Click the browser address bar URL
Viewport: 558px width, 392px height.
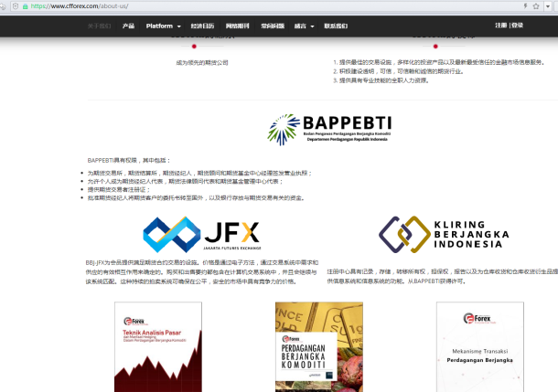80,6
